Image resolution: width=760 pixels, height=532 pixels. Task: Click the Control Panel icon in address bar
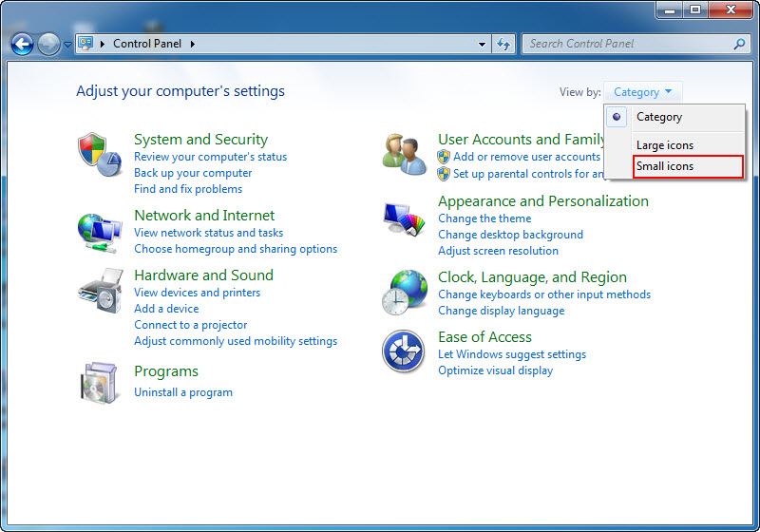coord(85,44)
